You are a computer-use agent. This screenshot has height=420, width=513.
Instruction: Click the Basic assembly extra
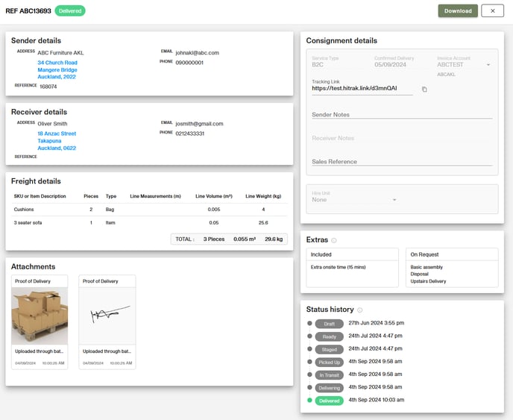pos(427,267)
